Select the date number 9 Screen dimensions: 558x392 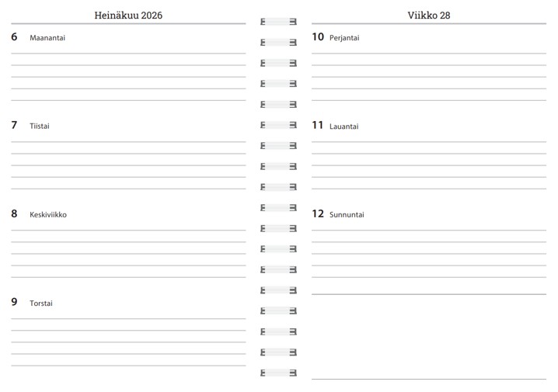(x=14, y=302)
